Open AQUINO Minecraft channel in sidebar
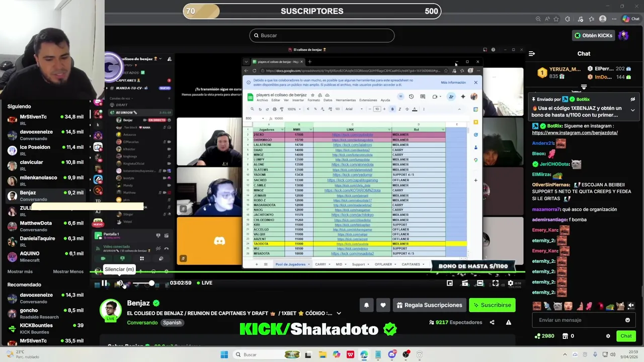644x362 pixels. (x=45, y=256)
